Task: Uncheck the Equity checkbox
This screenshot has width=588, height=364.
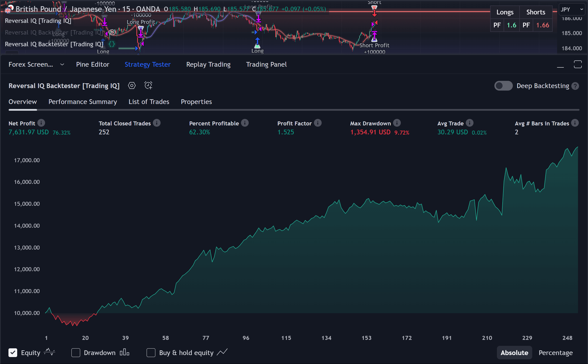Action: point(13,353)
